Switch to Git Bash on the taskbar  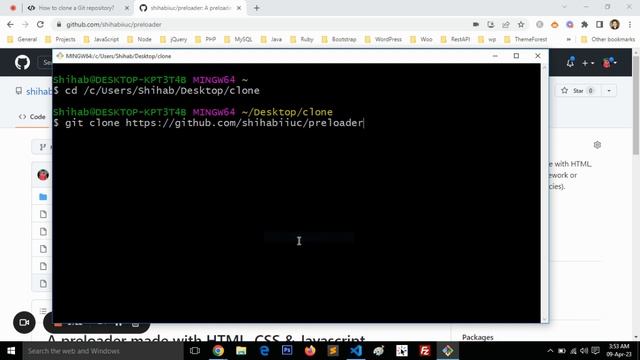(447, 351)
